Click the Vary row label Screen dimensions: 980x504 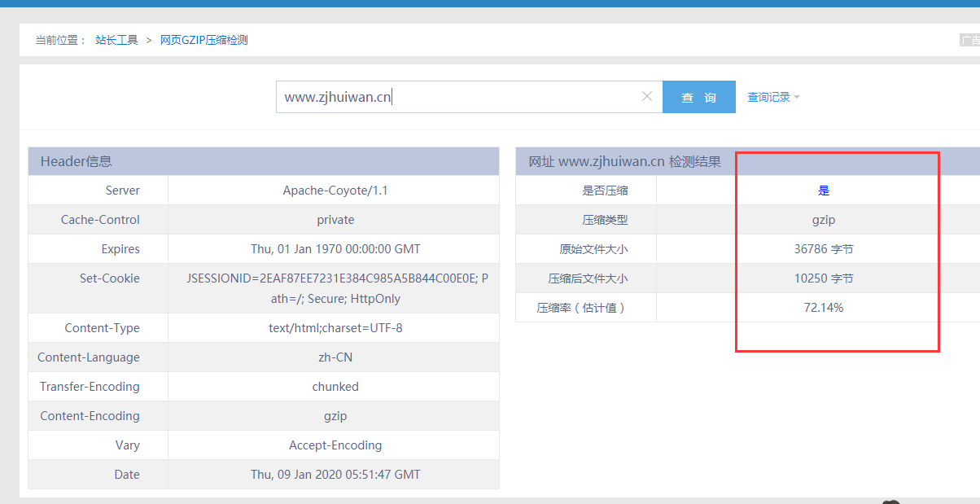coord(128,445)
